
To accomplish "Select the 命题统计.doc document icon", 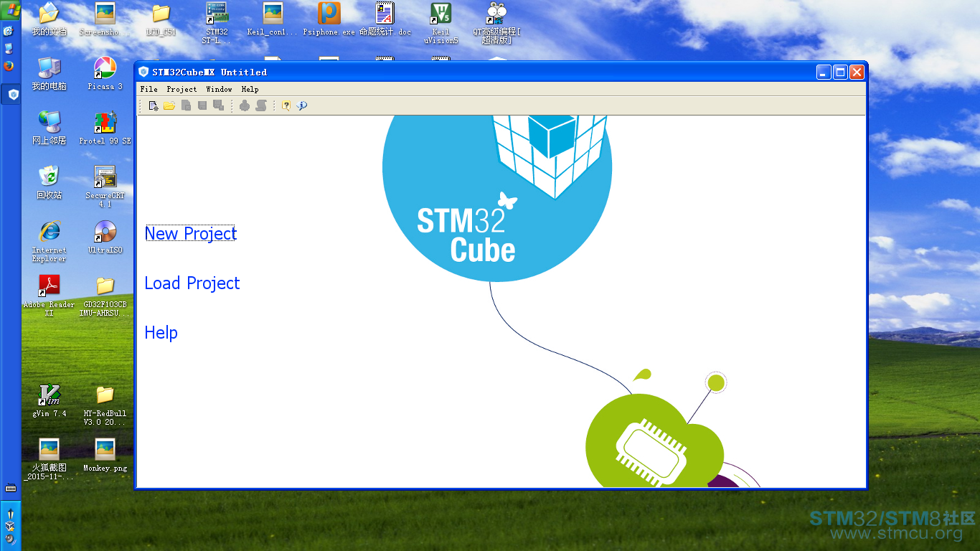I will click(x=385, y=19).
